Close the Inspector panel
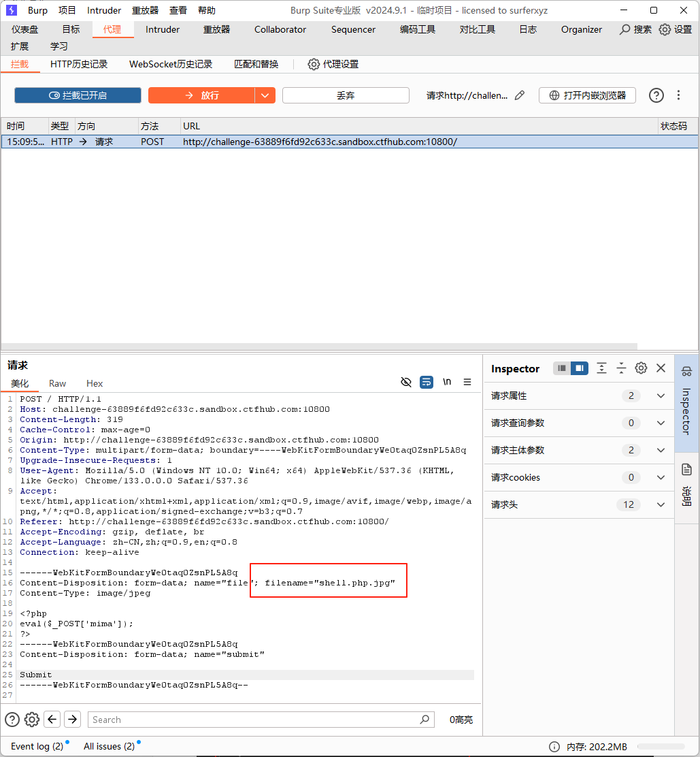 661,368
